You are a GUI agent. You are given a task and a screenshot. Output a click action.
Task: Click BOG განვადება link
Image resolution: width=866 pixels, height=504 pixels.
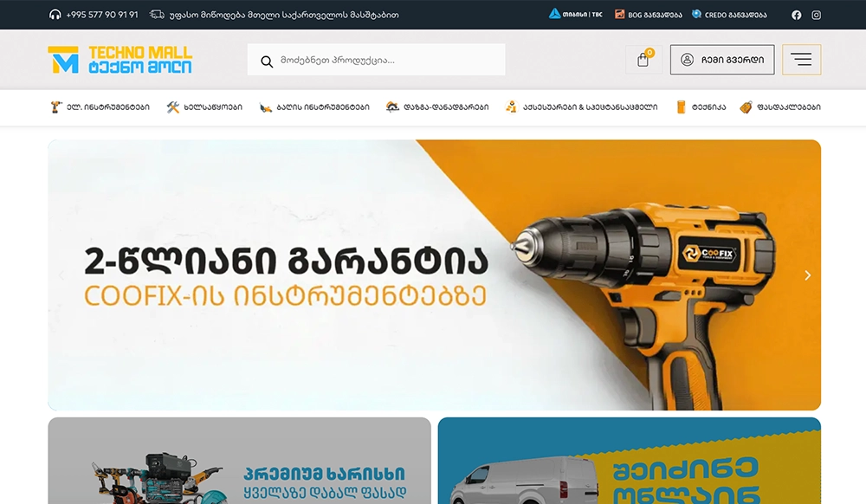click(649, 15)
